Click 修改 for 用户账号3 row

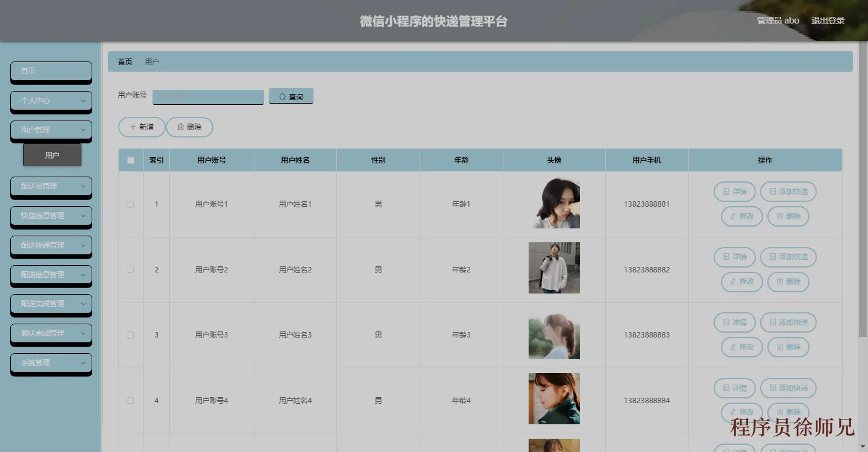[x=741, y=347]
